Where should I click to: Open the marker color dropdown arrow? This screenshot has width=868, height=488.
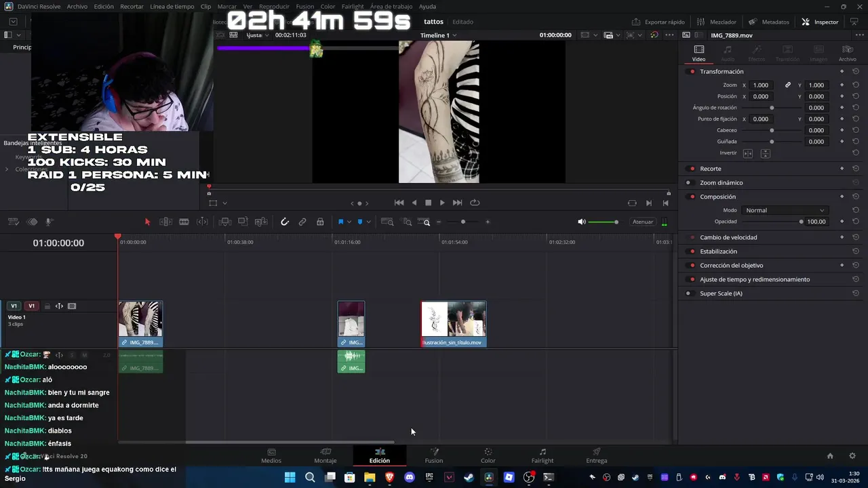point(368,222)
